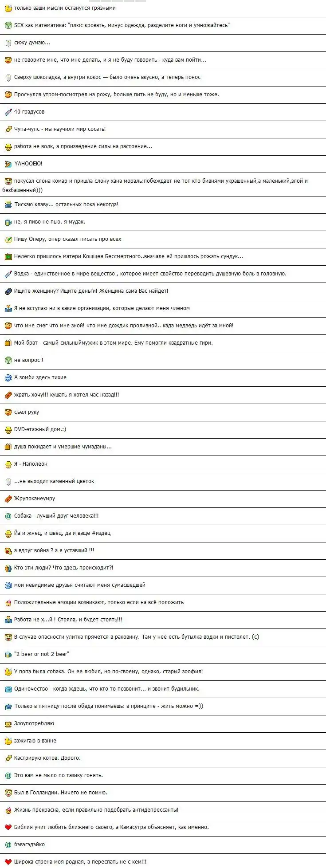326x868 pixels.
Task: Select the surfer icon beside "YAHOOЕЮ!"
Action: click(x=8, y=164)
